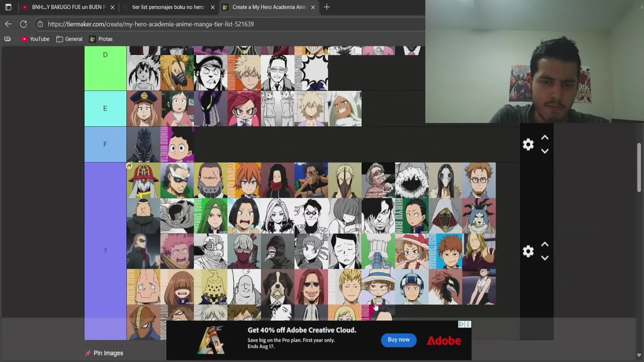
Task: Close the tier list personajes tab
Action: pos(212,7)
